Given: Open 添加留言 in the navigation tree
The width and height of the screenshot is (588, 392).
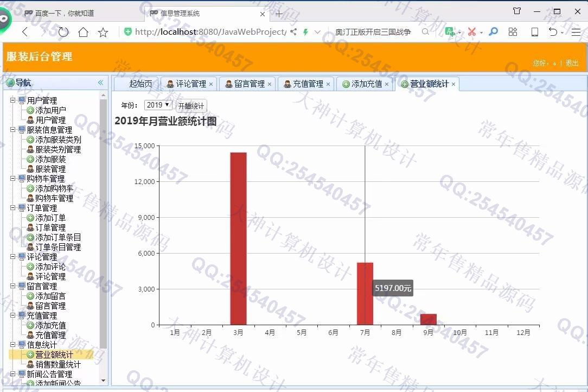Looking at the screenshot, I should (x=50, y=296).
